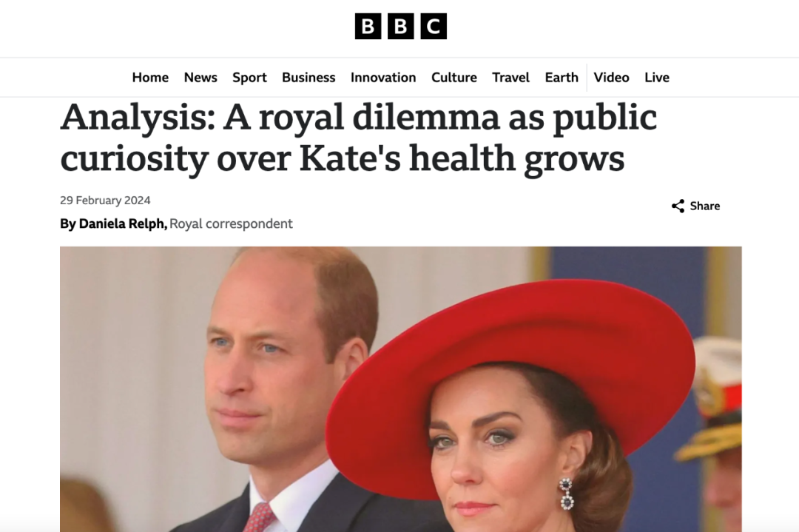Open the Video section
The height and width of the screenshot is (532, 799).
tap(611, 78)
